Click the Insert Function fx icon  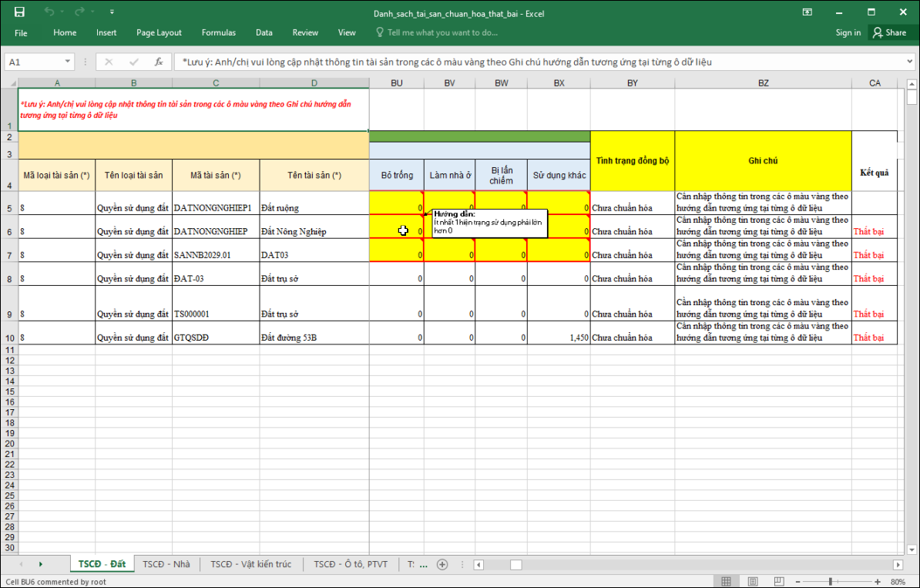coord(158,62)
